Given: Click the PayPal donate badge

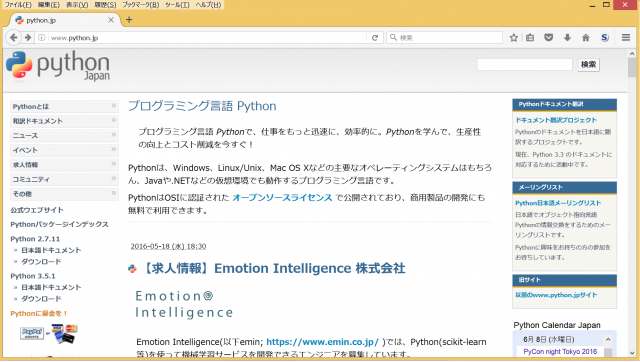Looking at the screenshot, I should tap(32, 333).
